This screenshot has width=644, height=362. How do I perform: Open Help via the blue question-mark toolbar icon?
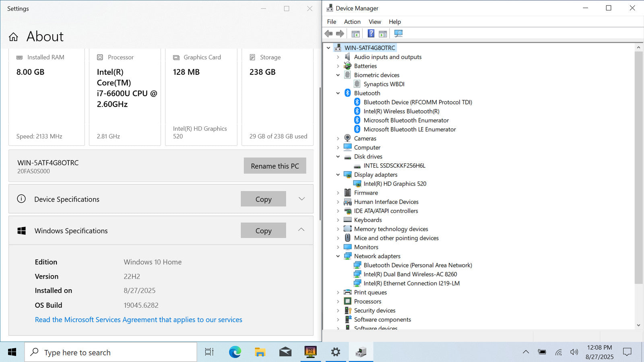(x=371, y=34)
